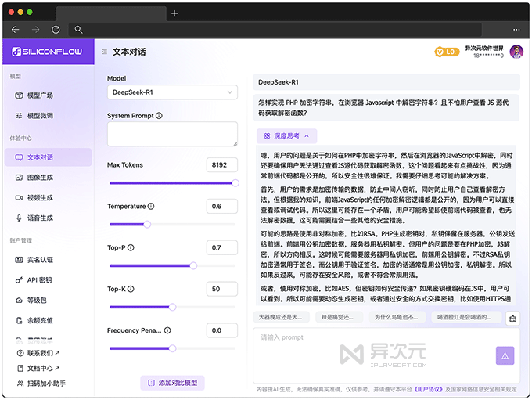Click suggestion chip 为什么乌龟追不...
The height and width of the screenshot is (400, 532).
pos(397,317)
